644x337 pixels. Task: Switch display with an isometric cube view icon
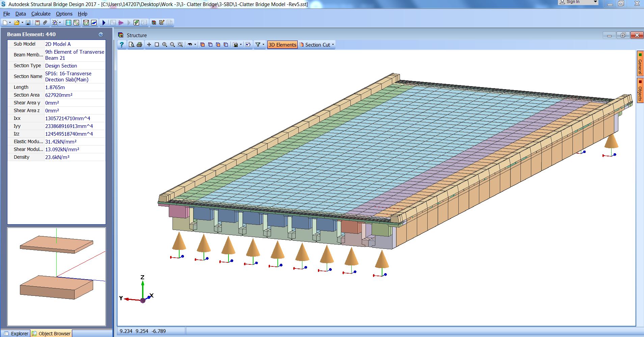coord(202,44)
